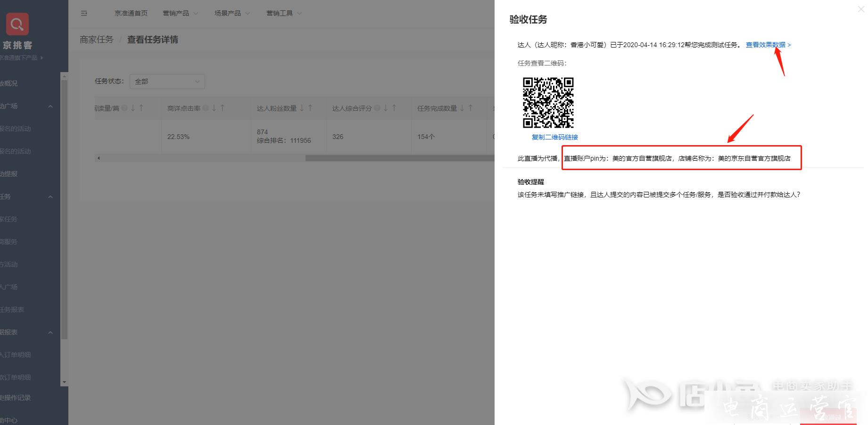This screenshot has height=425, width=868.
Task: Click sidebar scrollbar up arrow
Action: [x=64, y=76]
